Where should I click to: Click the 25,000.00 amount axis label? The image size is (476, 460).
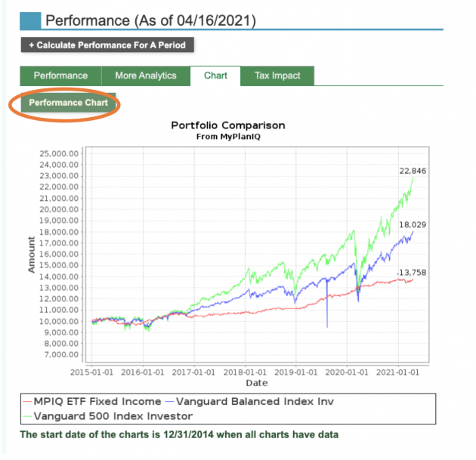59,153
